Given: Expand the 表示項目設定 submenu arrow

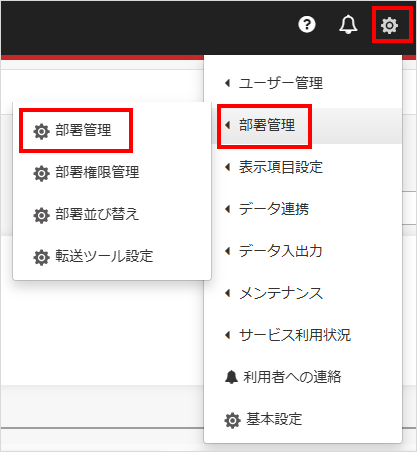Looking at the screenshot, I should point(228,167).
